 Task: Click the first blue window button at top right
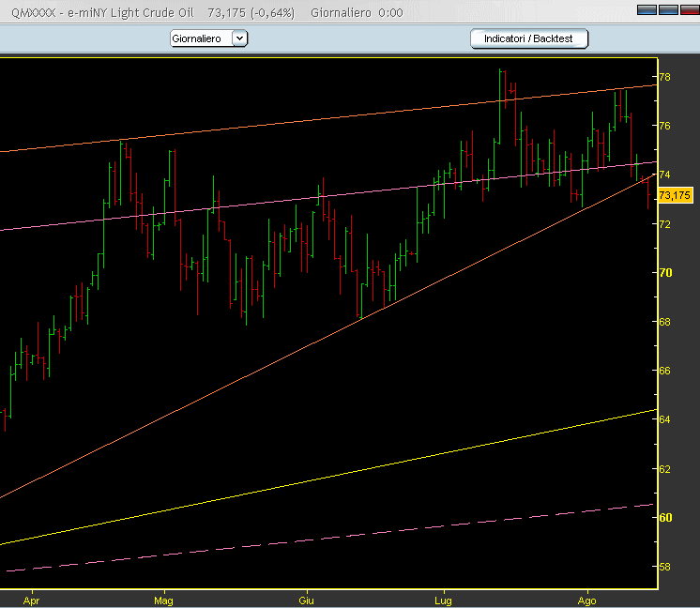(647, 9)
